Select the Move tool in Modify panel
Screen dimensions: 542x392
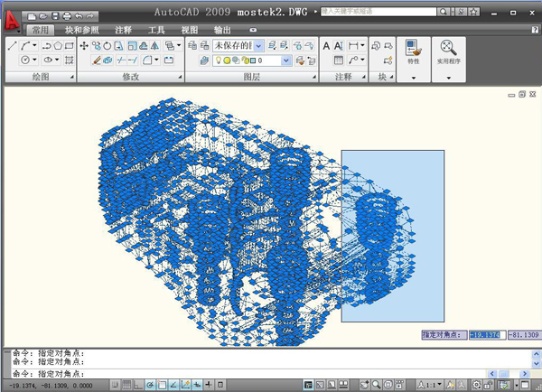[84, 45]
